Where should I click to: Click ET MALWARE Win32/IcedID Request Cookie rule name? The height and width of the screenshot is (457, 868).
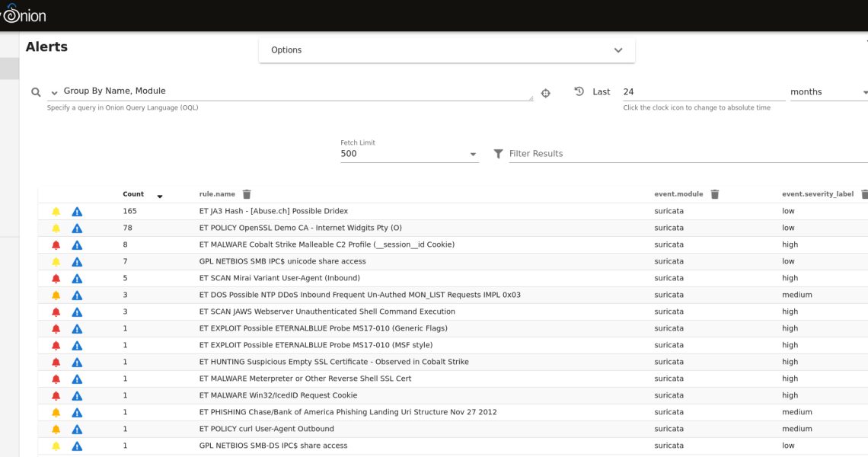278,395
